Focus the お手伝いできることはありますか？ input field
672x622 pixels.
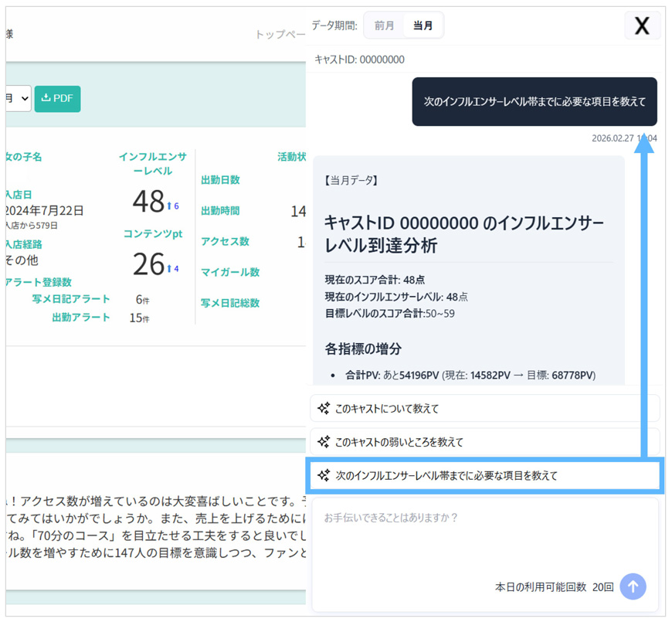click(x=484, y=533)
